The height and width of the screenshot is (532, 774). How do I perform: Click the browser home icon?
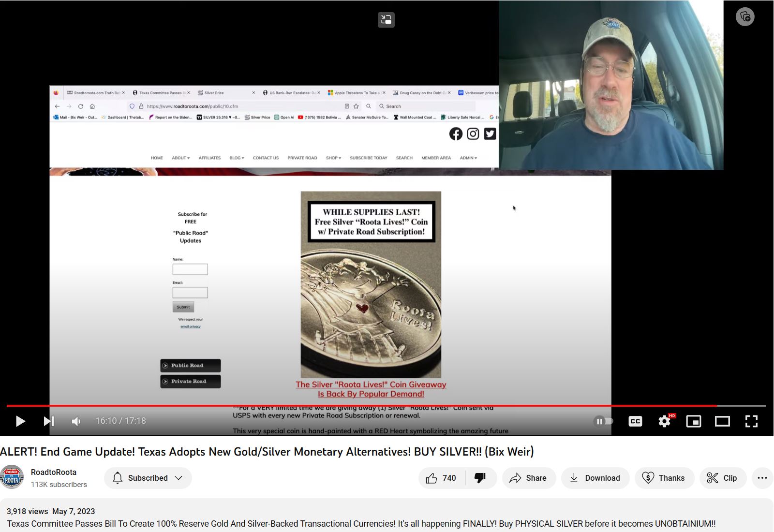click(92, 106)
